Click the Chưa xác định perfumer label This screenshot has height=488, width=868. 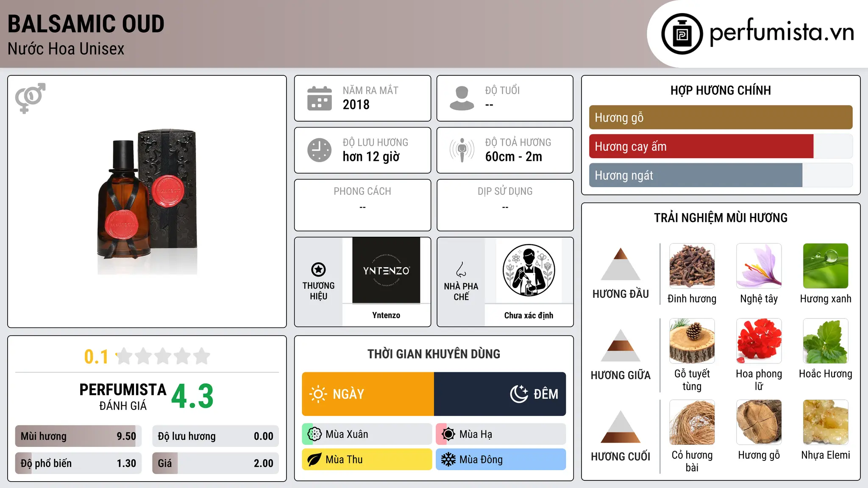(x=529, y=315)
